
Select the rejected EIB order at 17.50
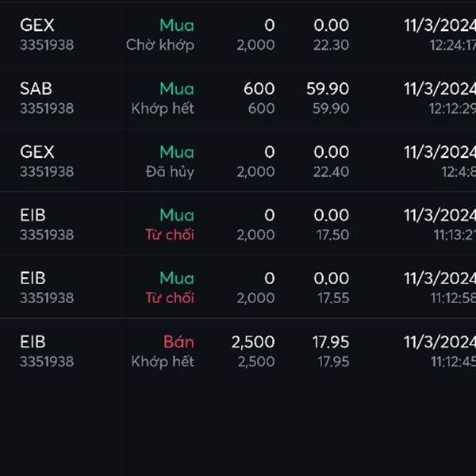click(x=238, y=225)
